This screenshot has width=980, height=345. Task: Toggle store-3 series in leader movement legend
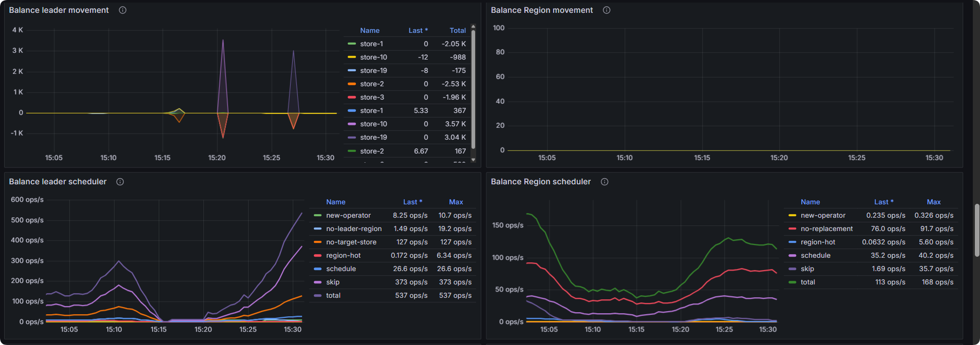372,98
